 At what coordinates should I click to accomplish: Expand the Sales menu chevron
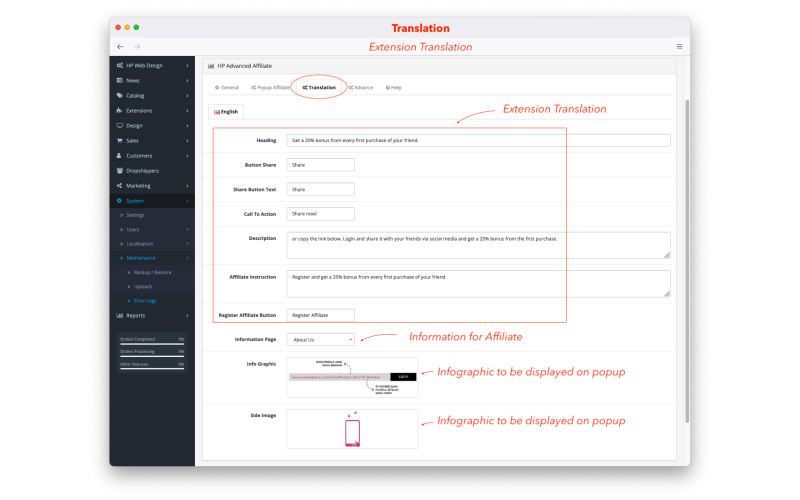click(x=187, y=141)
